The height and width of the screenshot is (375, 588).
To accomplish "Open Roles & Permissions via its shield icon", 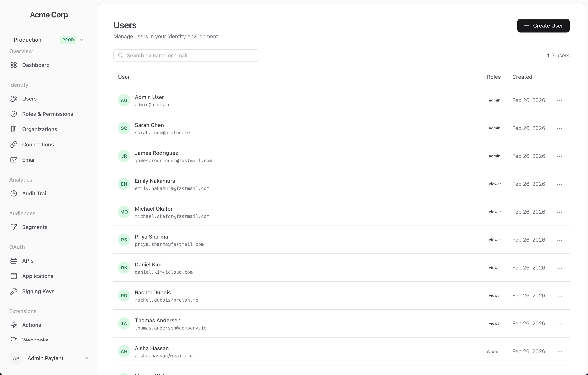I will pos(14,114).
